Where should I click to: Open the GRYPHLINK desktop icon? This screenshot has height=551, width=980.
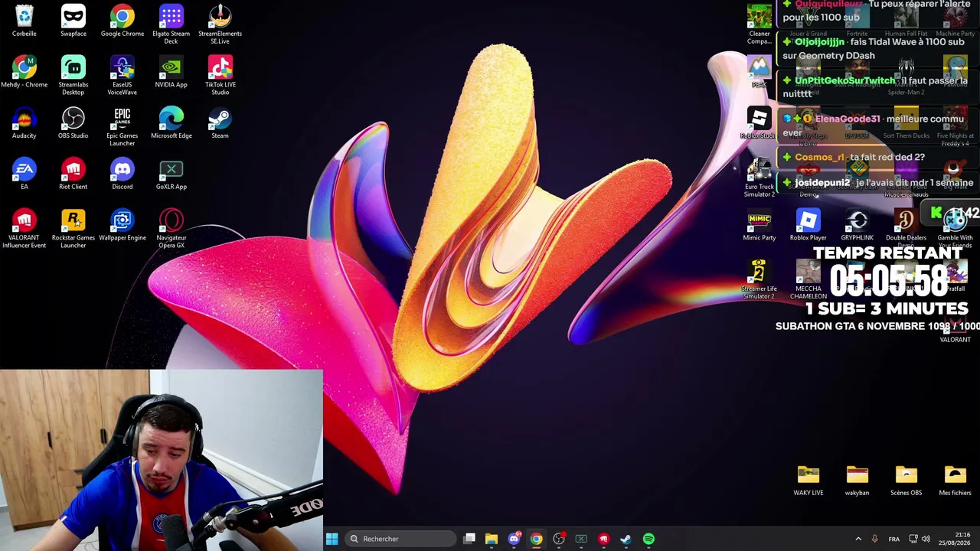[857, 225]
